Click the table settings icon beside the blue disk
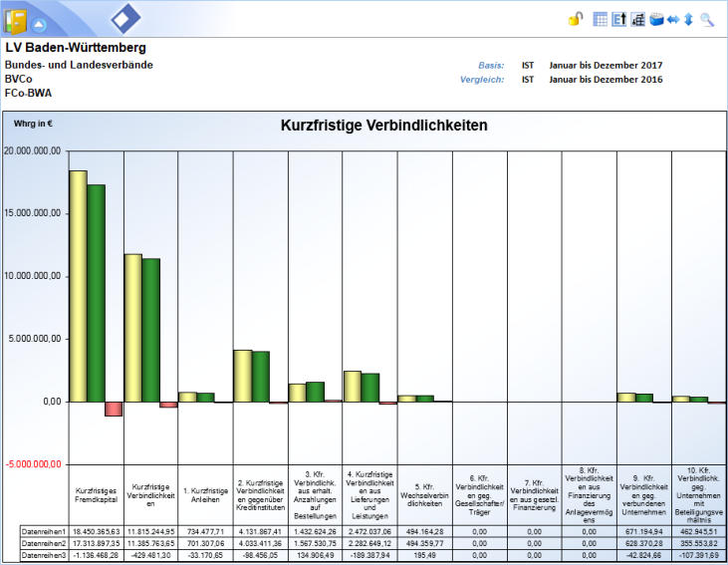The image size is (728, 565). [636, 19]
